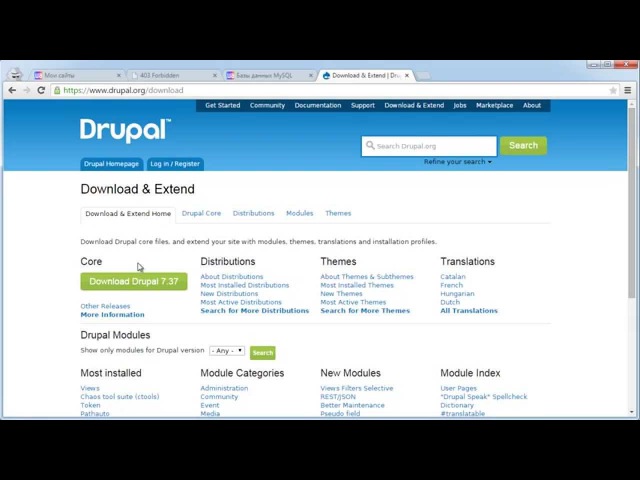Click the Drupal logo
The width and height of the screenshot is (640, 480).
(126, 131)
